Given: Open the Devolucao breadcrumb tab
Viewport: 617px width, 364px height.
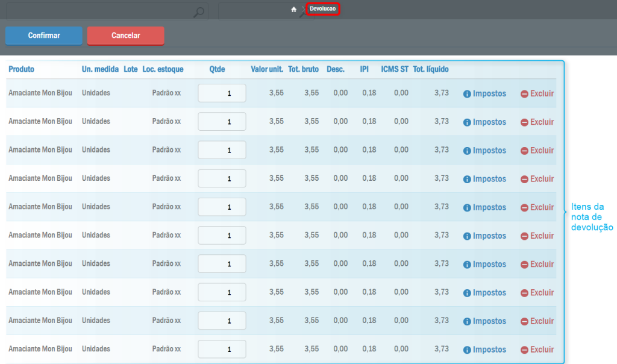Looking at the screenshot, I should tap(323, 9).
